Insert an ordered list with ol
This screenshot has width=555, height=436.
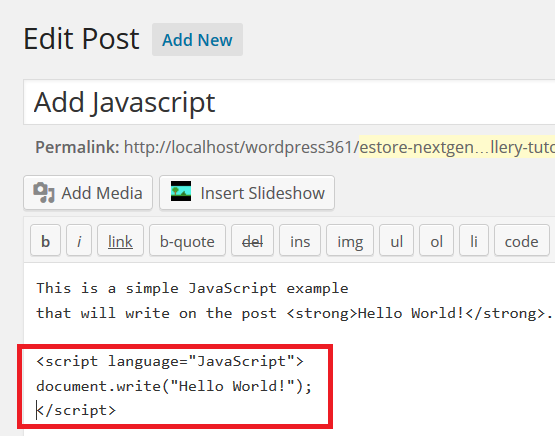[x=436, y=242]
